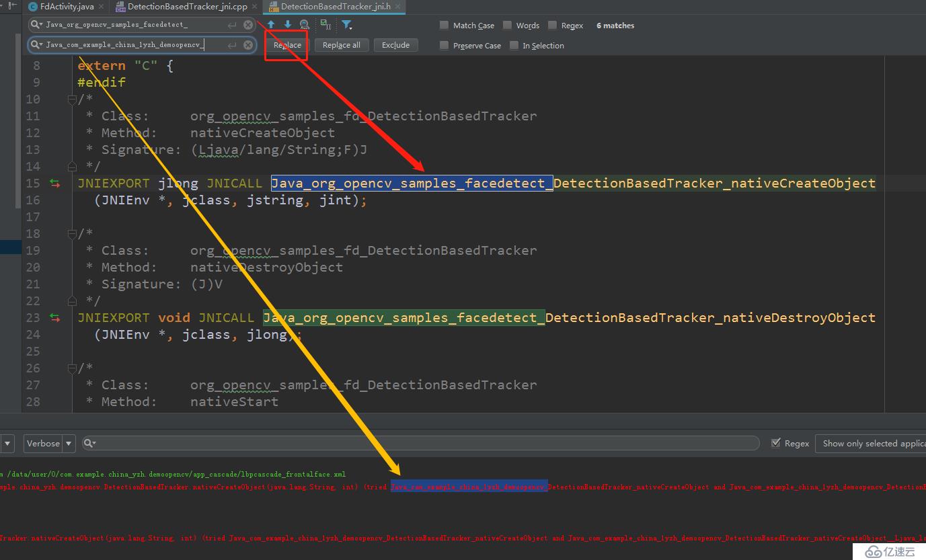Open the search filter funnel icon

[346, 25]
